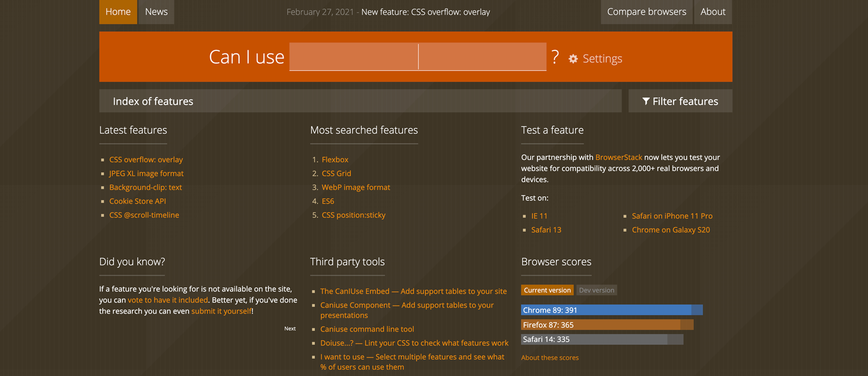Switch to Current version scores
868x376 pixels.
pyautogui.click(x=547, y=290)
